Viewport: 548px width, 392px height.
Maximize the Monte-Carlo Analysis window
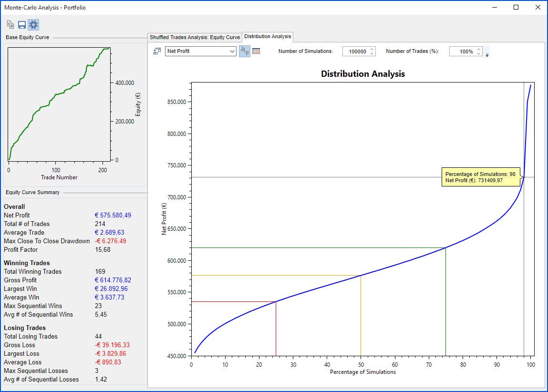[516, 7]
